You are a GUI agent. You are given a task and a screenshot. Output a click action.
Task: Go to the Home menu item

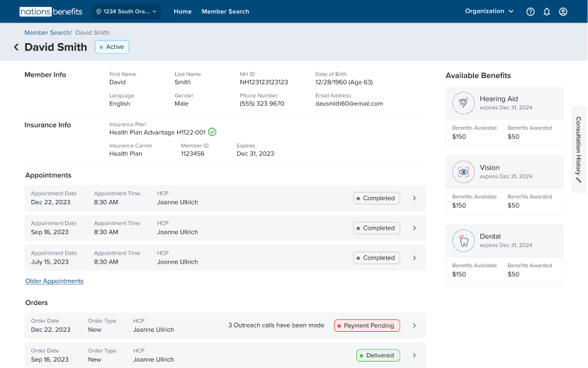tap(183, 11)
